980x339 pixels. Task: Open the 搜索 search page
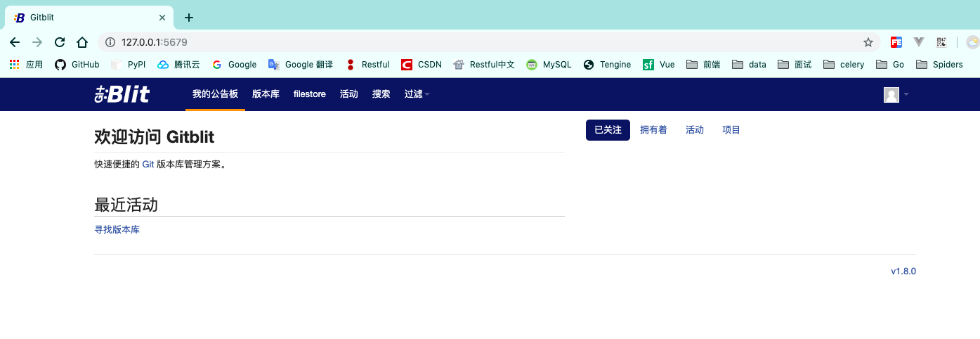point(381,94)
